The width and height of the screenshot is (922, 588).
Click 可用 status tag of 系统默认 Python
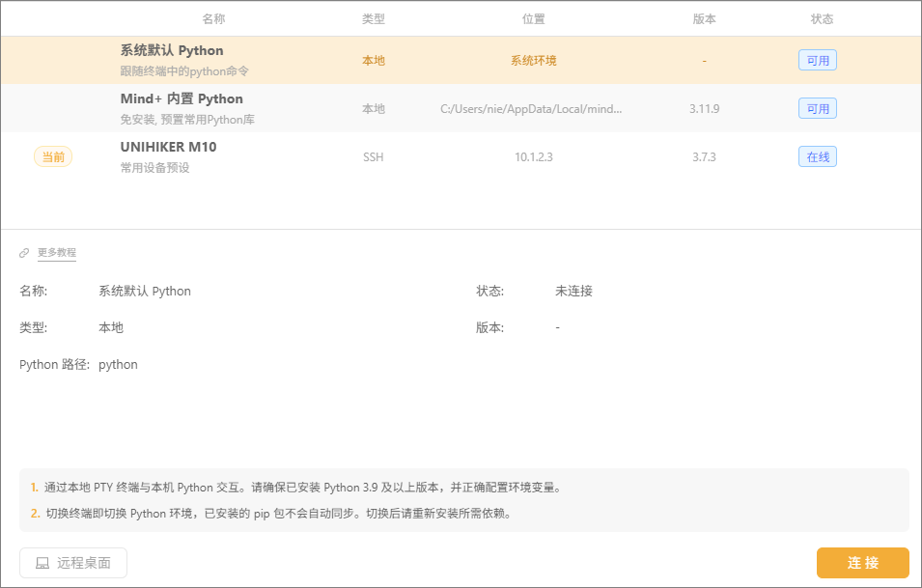pos(818,61)
